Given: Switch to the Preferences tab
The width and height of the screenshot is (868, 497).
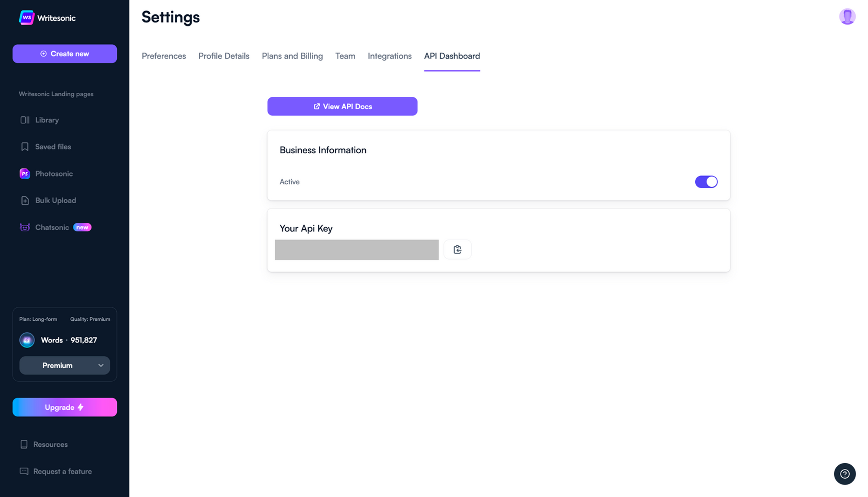Looking at the screenshot, I should click(x=163, y=56).
